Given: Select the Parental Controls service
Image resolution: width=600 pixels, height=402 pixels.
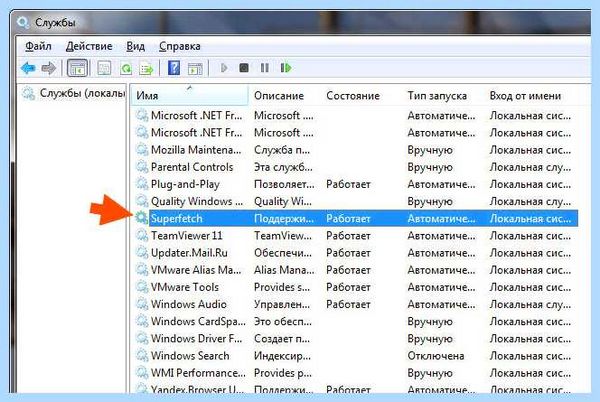Looking at the screenshot, I should [x=192, y=167].
